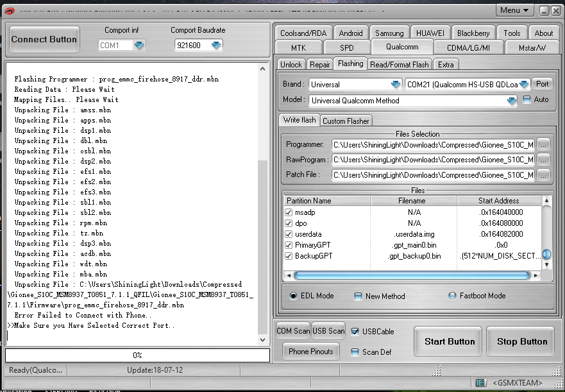Expand the Model dropdown
The height and width of the screenshot is (392, 565).
tap(511, 101)
